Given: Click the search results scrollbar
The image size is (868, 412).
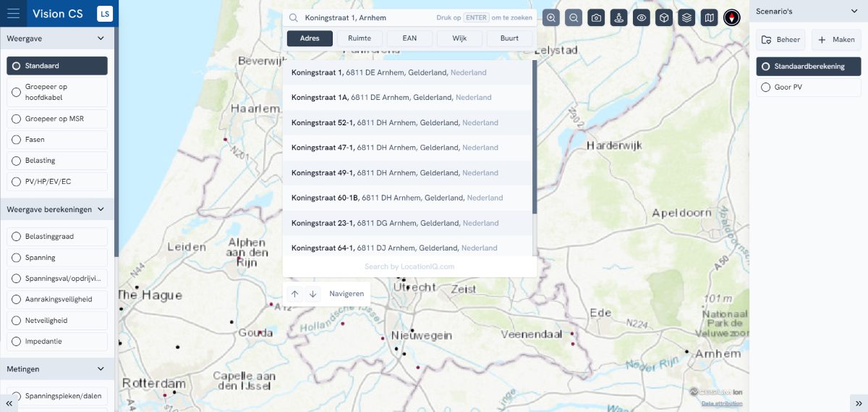Looking at the screenshot, I should (535, 137).
